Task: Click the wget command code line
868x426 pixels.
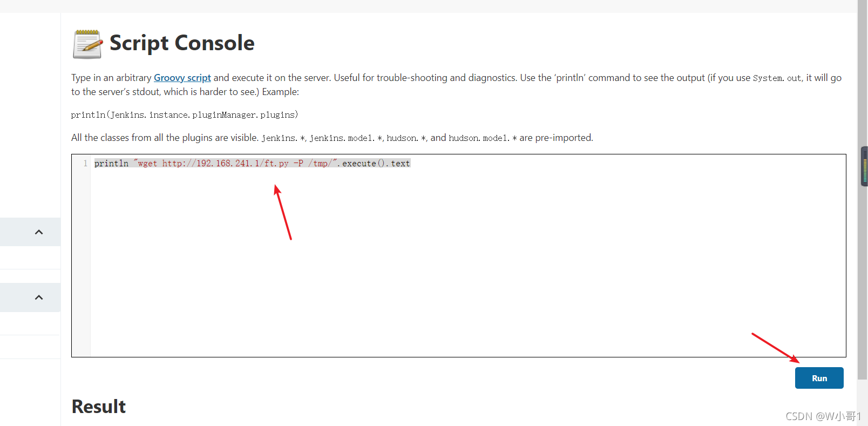Action: coord(252,163)
